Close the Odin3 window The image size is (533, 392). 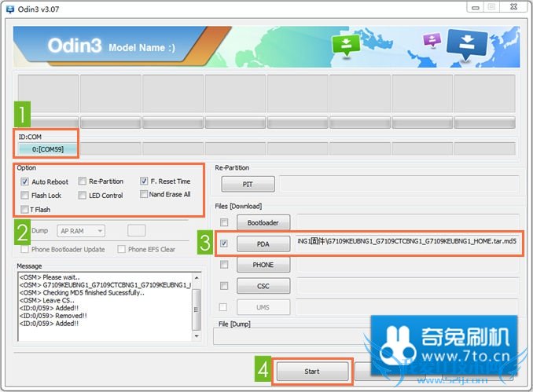click(x=513, y=7)
